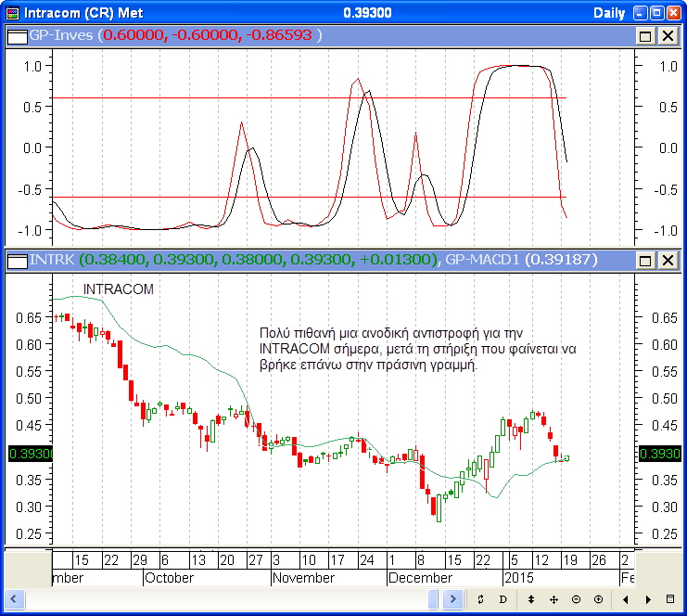Click date 26 on the time axis

tap(599, 560)
